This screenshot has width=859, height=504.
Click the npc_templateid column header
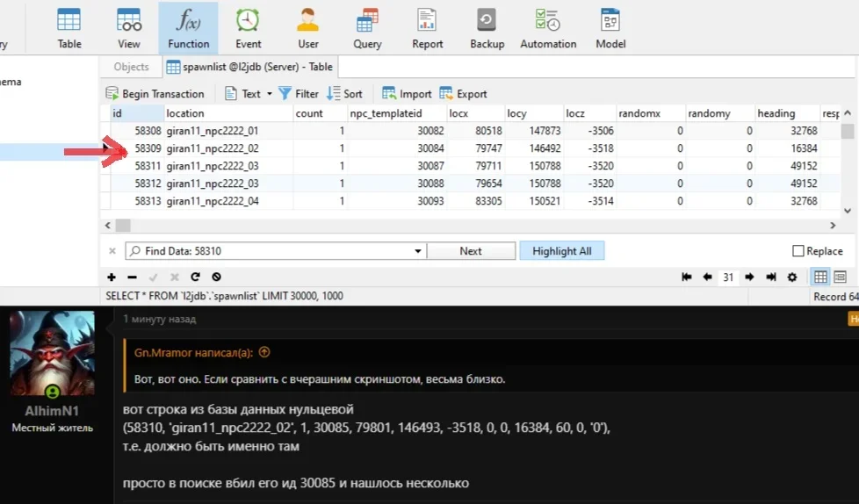(397, 113)
